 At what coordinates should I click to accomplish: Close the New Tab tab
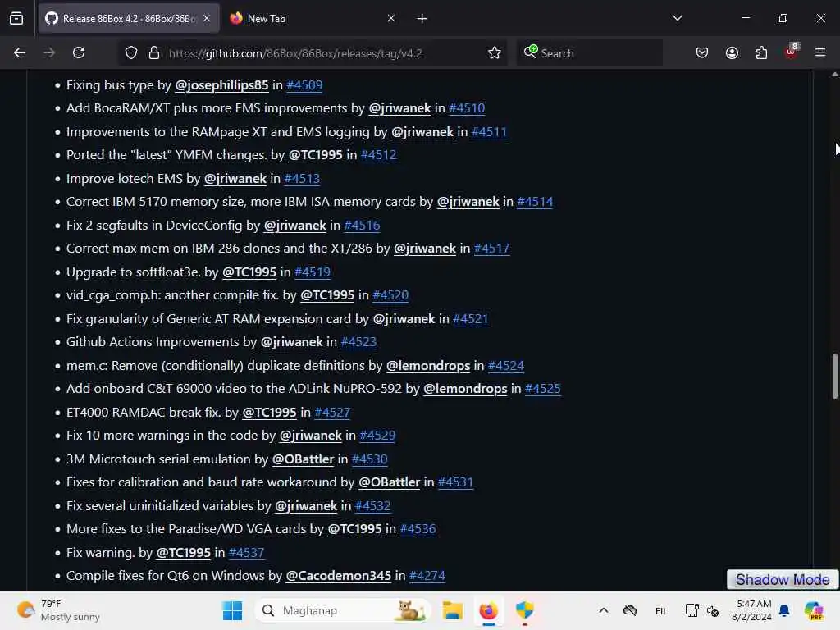[x=391, y=19]
